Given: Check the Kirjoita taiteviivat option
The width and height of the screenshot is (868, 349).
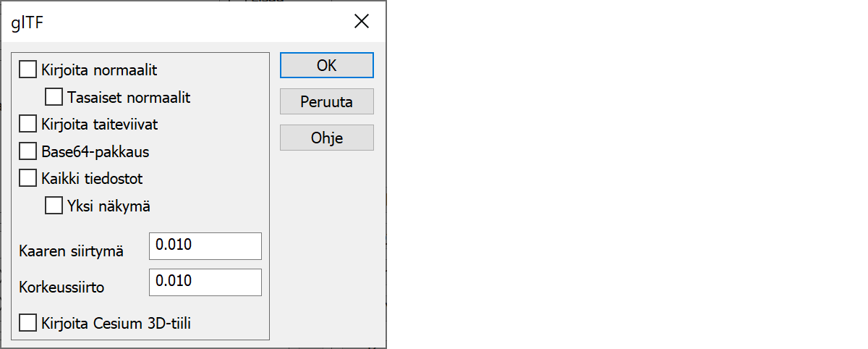Looking at the screenshot, I should (x=27, y=124).
